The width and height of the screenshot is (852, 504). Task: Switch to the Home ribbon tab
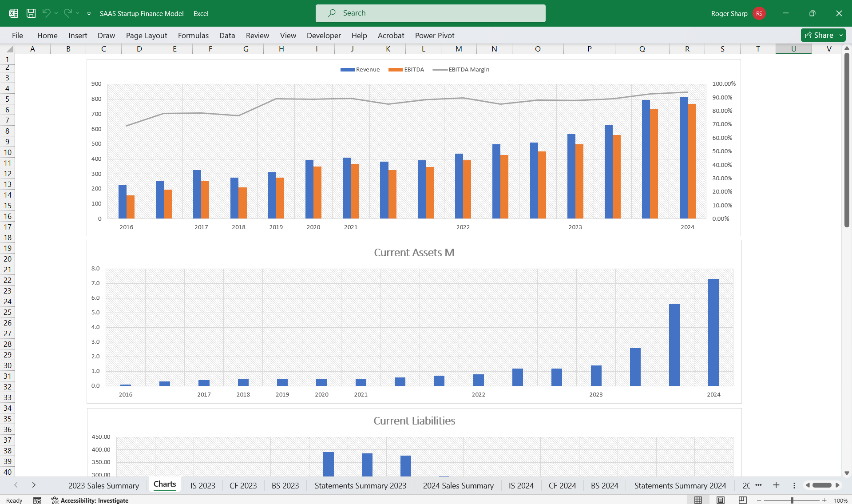[48, 36]
